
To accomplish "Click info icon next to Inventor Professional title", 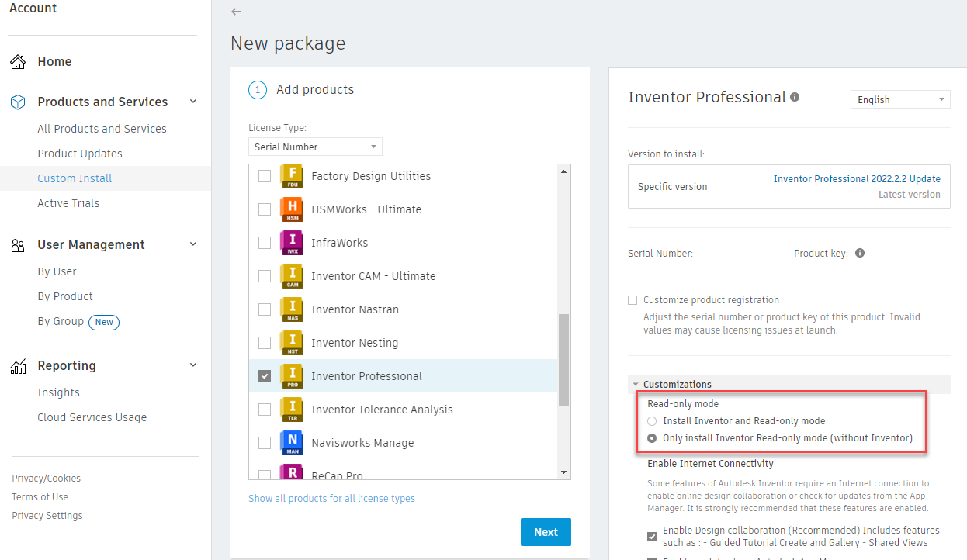I will (x=795, y=97).
